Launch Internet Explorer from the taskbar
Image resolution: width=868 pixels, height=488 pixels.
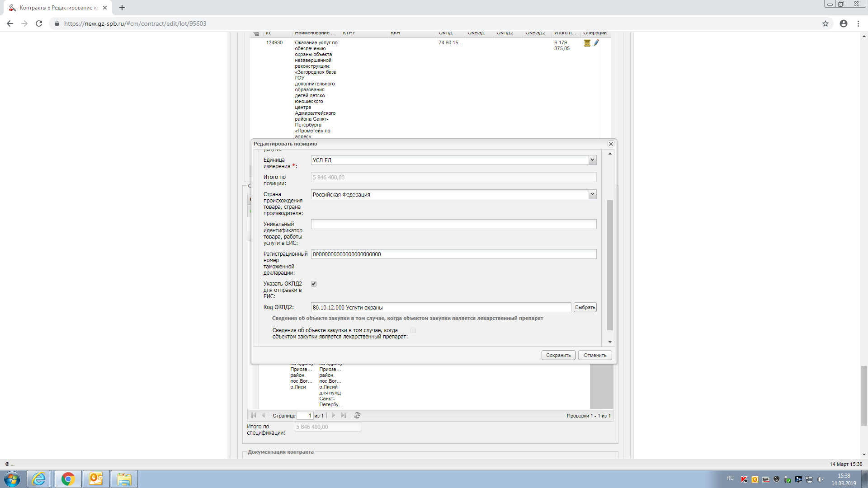tap(39, 479)
